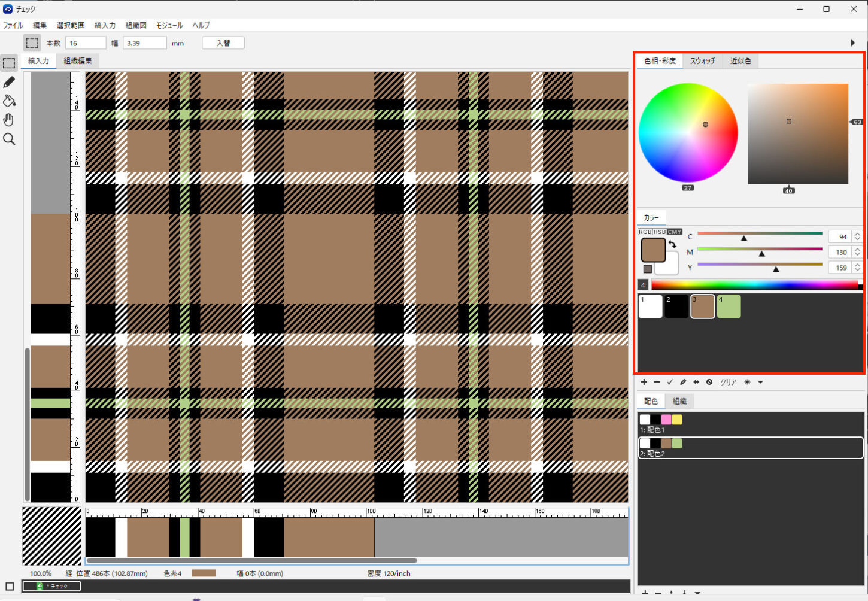868x601 pixels.
Task: Select green color swatch number 4
Action: pos(729,306)
